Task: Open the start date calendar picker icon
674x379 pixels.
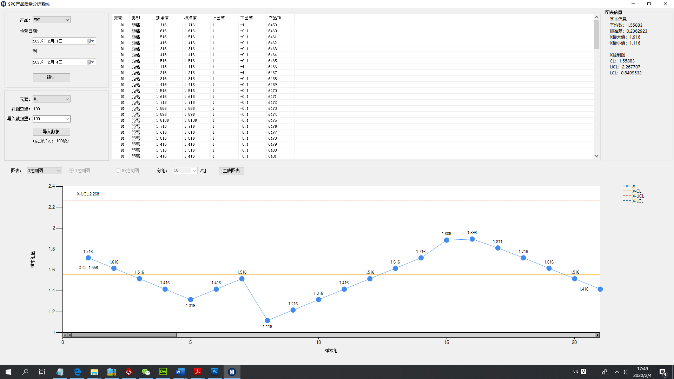Action: [x=91, y=41]
